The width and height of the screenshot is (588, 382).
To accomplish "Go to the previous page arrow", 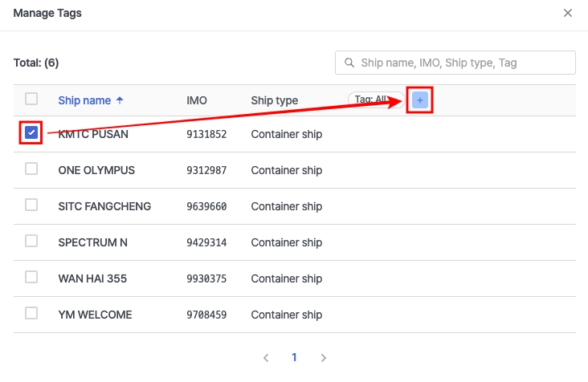I will coord(266,358).
